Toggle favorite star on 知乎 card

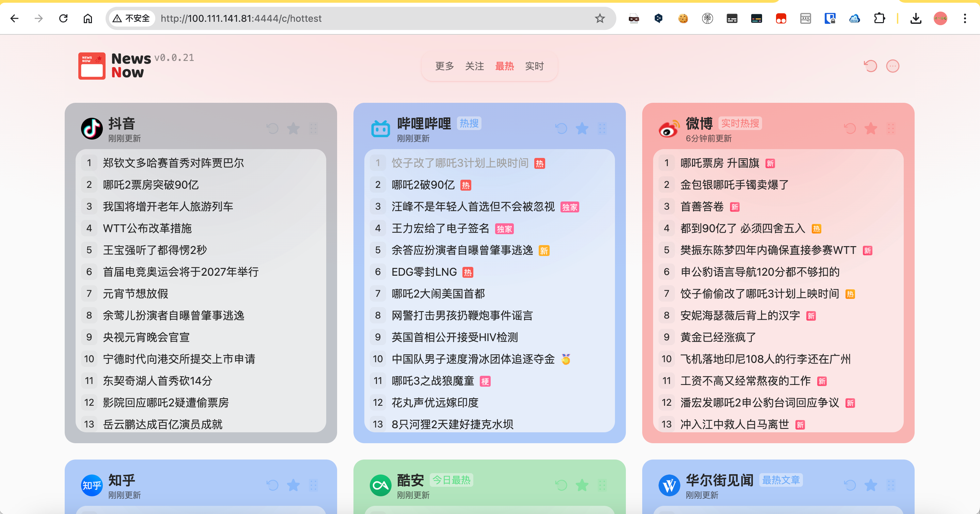[x=293, y=485]
